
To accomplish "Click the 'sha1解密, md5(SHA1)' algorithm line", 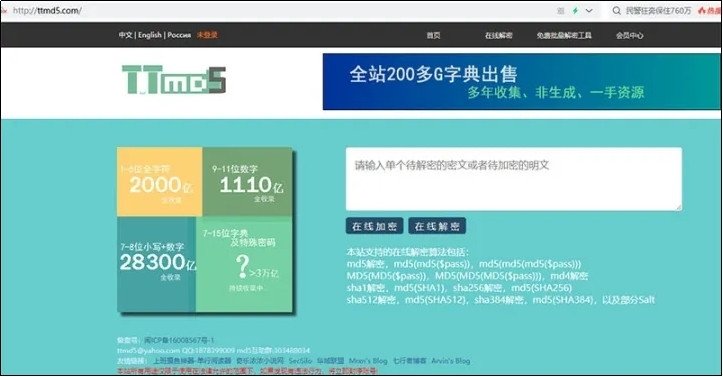I will click(459, 288).
